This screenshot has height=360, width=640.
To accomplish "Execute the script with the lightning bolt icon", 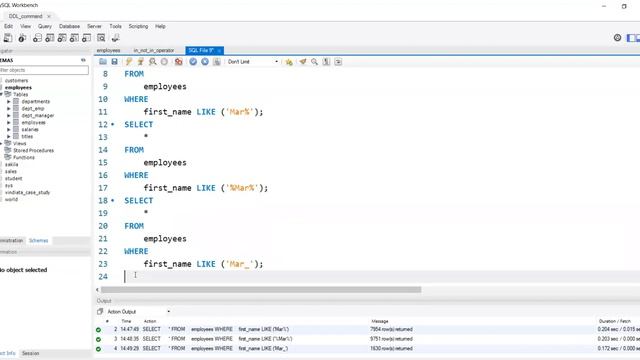I will 129,62.
